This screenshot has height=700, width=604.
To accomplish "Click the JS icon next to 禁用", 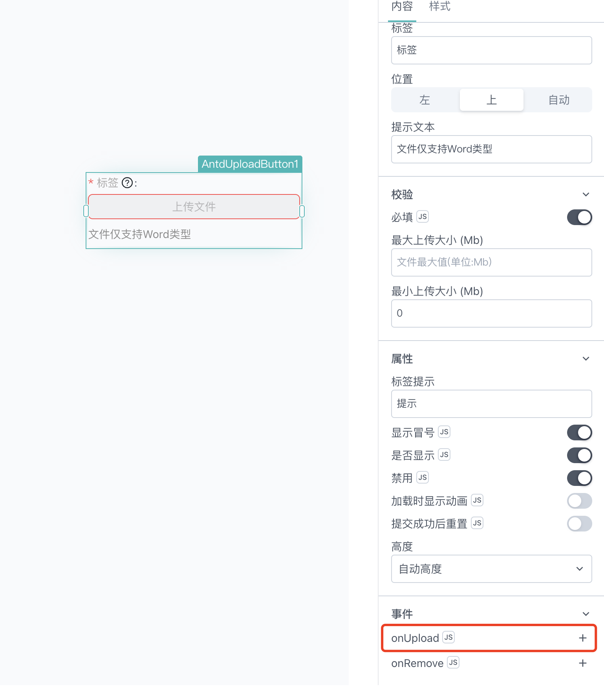I will coord(423,477).
